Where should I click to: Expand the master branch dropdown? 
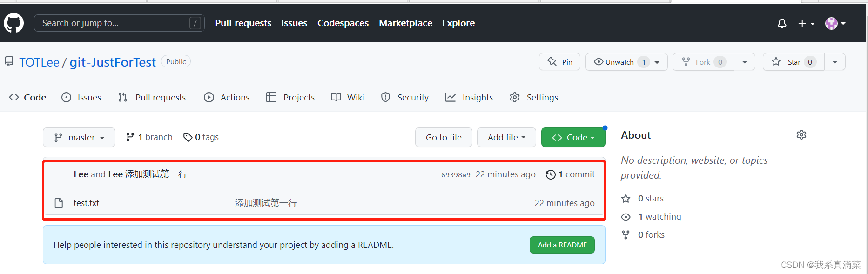[79, 137]
